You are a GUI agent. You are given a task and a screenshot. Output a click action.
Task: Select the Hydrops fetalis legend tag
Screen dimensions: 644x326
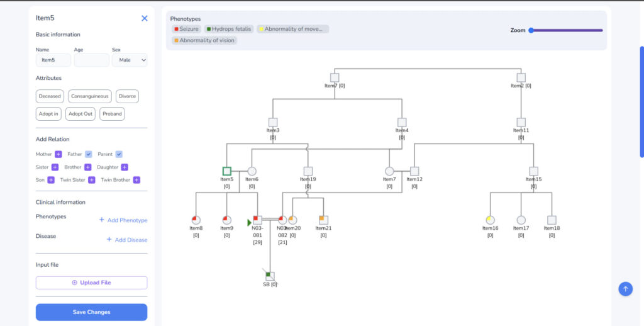pyautogui.click(x=229, y=29)
